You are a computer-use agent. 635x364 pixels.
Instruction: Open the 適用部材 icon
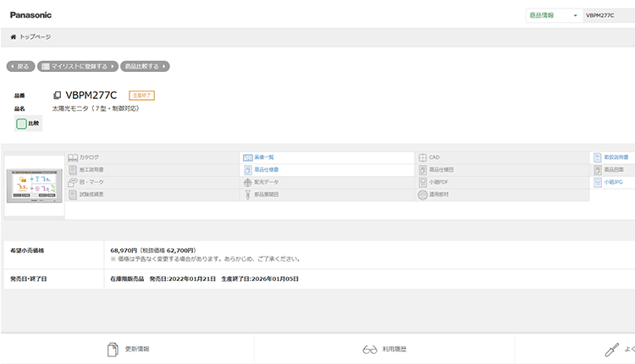422,195
